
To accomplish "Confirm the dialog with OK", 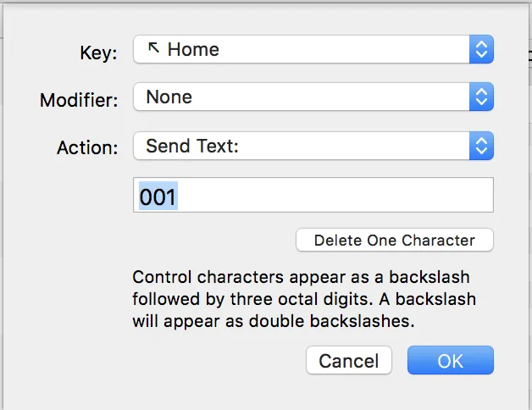I will 450,361.
